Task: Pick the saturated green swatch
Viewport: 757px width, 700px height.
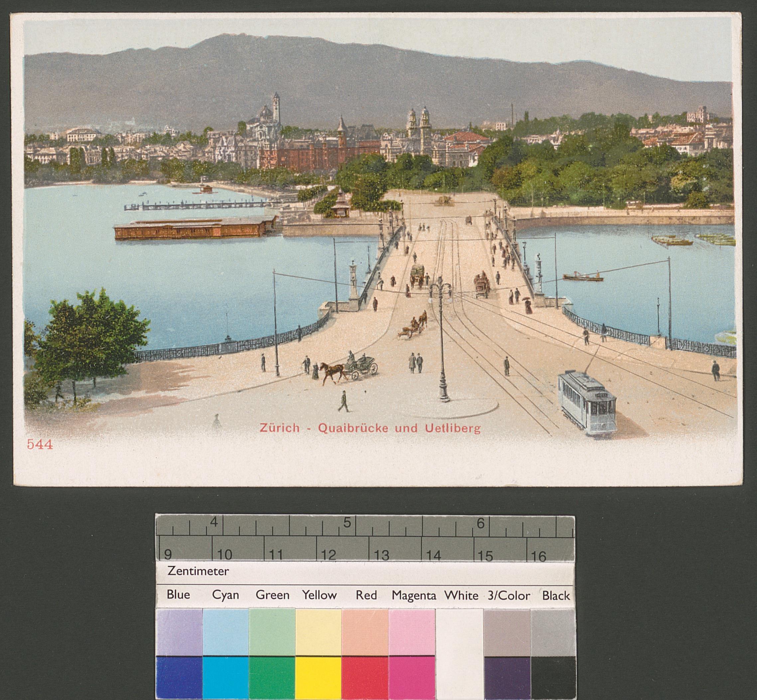Action: [x=272, y=678]
